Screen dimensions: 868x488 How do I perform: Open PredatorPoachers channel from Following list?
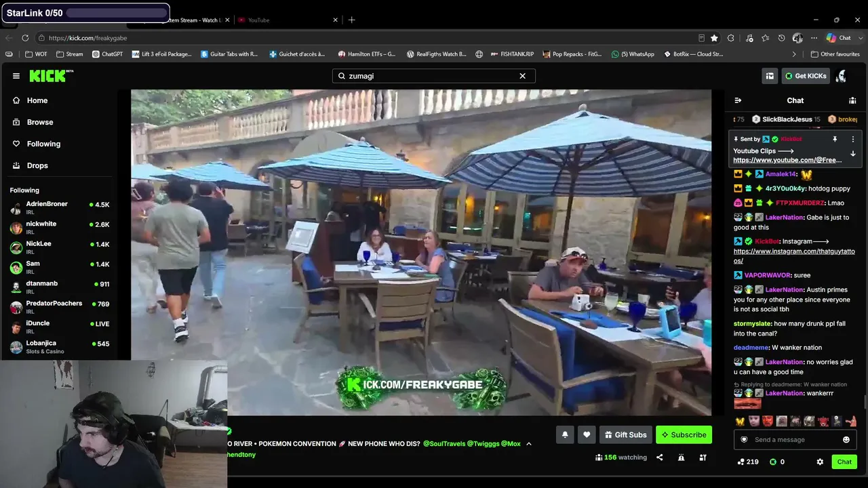(x=60, y=307)
